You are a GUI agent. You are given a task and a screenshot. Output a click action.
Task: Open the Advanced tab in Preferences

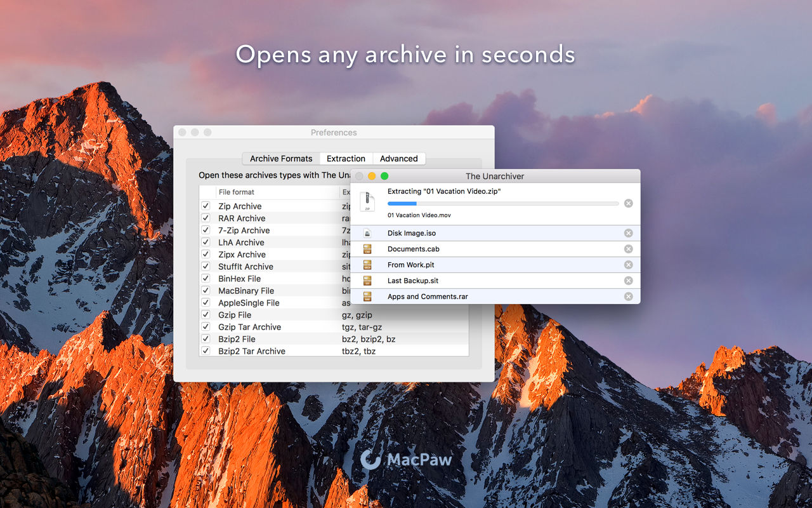point(398,159)
